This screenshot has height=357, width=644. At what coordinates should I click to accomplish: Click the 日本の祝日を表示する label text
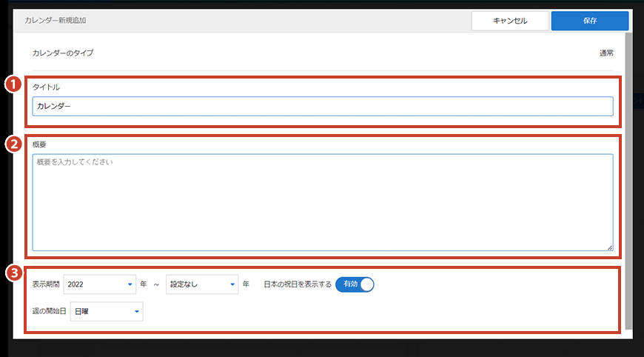click(x=298, y=284)
